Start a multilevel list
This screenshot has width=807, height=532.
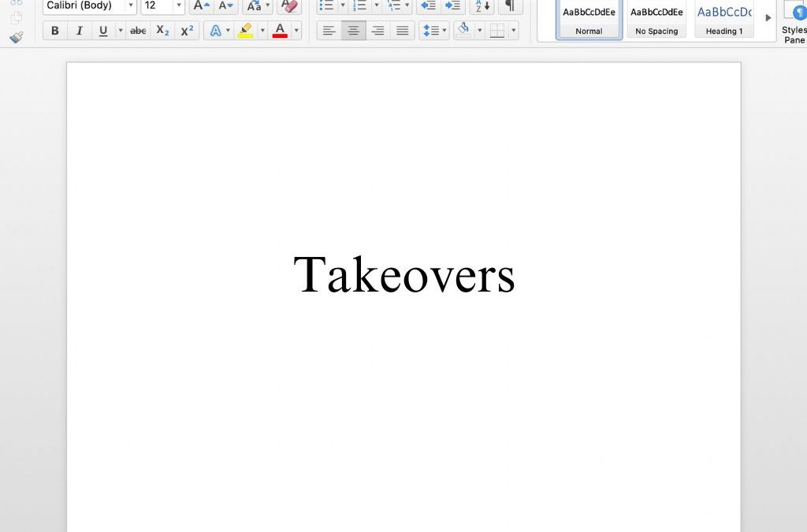coord(394,6)
